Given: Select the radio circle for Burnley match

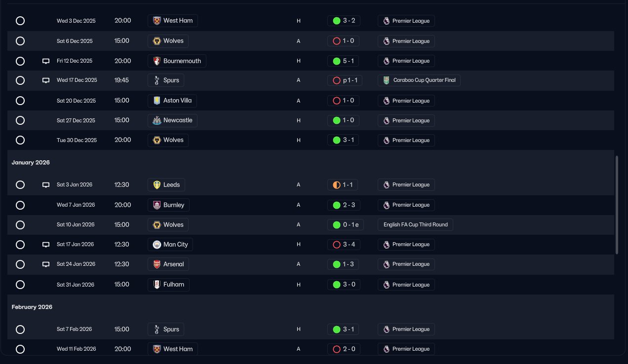Looking at the screenshot, I should pyautogui.click(x=20, y=205).
